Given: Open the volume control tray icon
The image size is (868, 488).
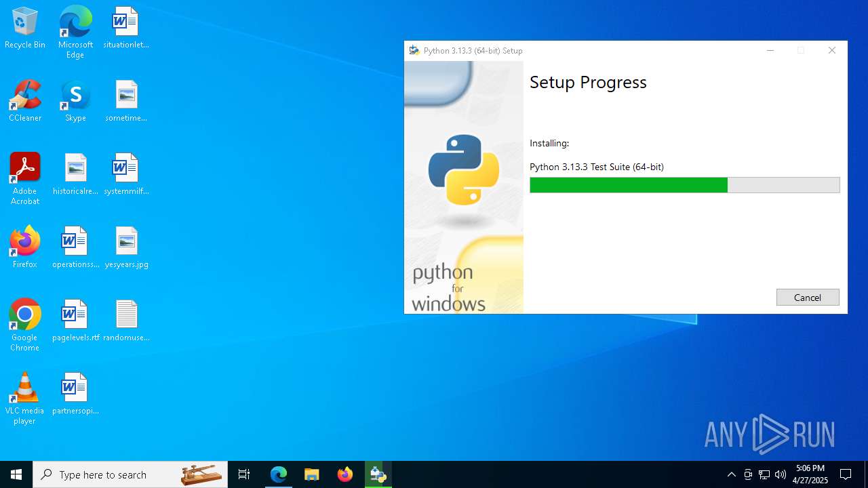Looking at the screenshot, I should pyautogui.click(x=781, y=474).
